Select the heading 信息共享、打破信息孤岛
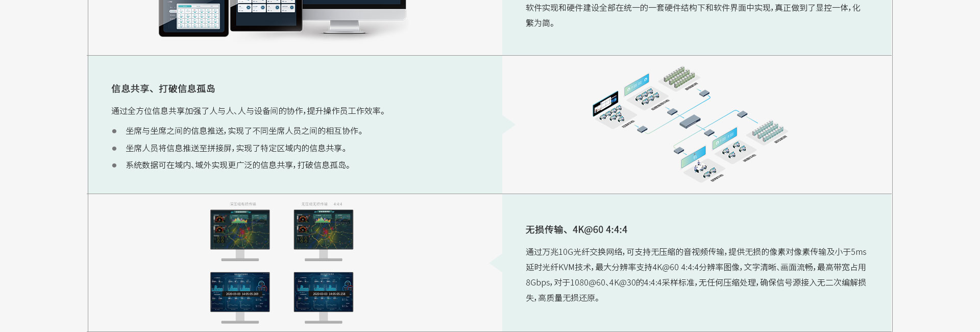980x332 pixels. coord(163,89)
